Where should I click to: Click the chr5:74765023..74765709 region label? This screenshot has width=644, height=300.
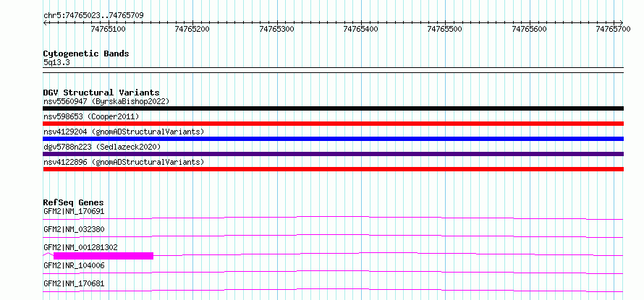pos(93,16)
